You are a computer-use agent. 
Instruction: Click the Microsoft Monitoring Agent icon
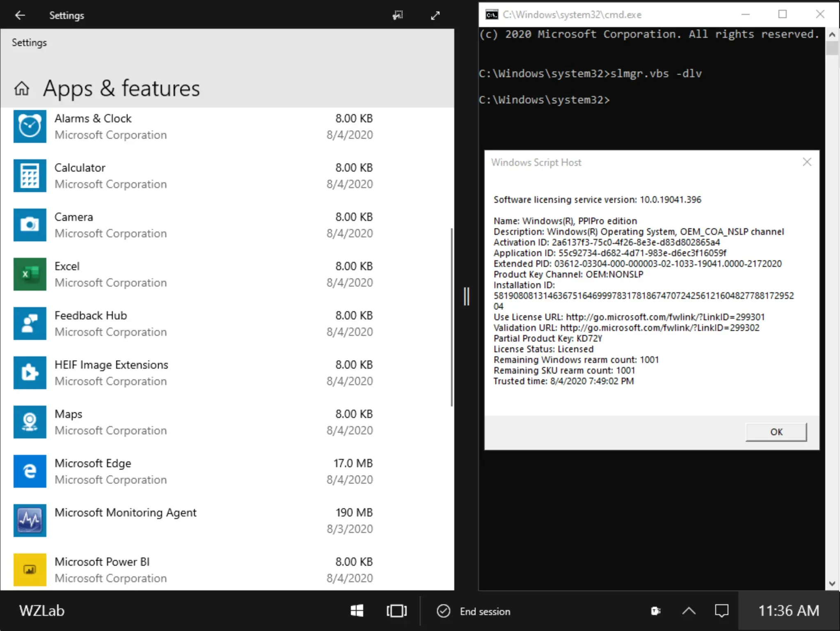pos(30,521)
